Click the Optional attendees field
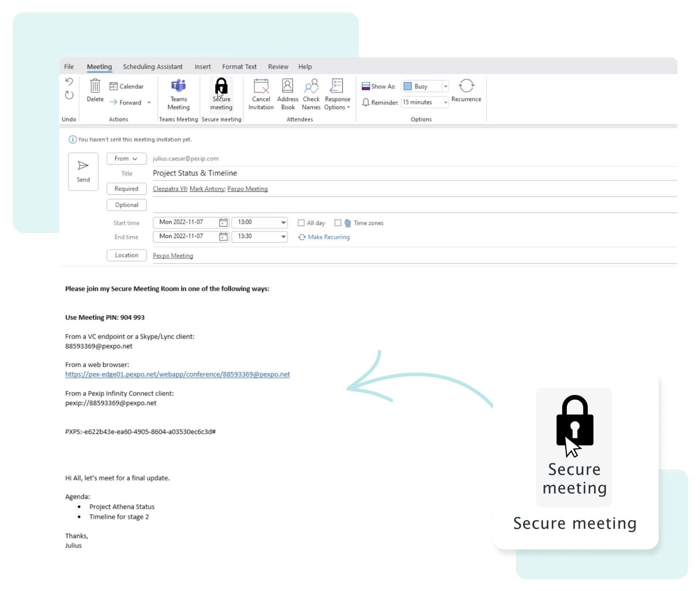The height and width of the screenshot is (591, 700). [415, 205]
